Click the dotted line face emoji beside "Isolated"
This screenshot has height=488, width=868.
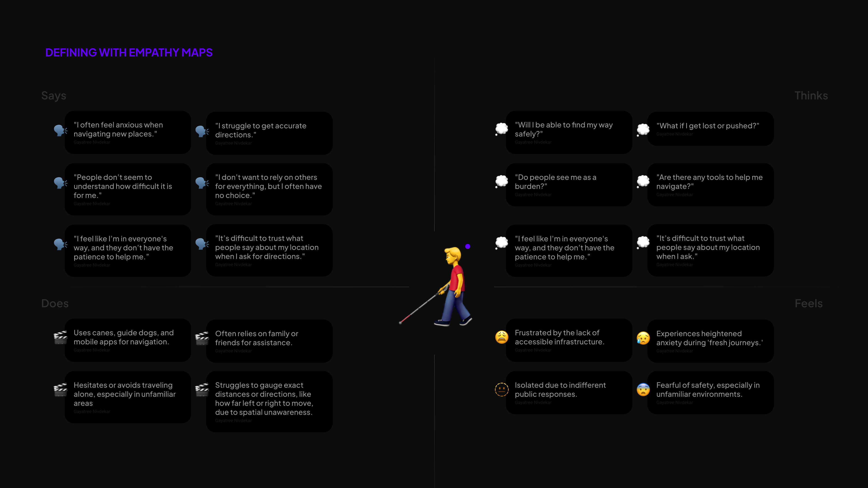coord(501,390)
